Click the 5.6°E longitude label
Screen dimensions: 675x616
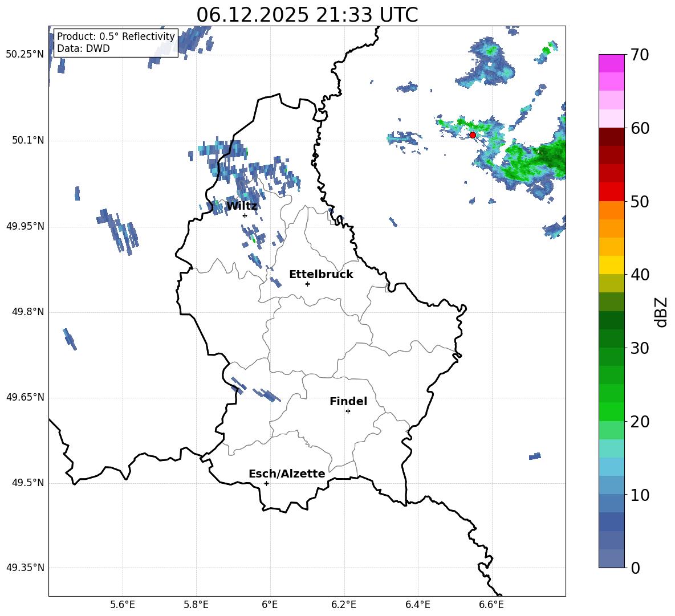[x=123, y=605]
